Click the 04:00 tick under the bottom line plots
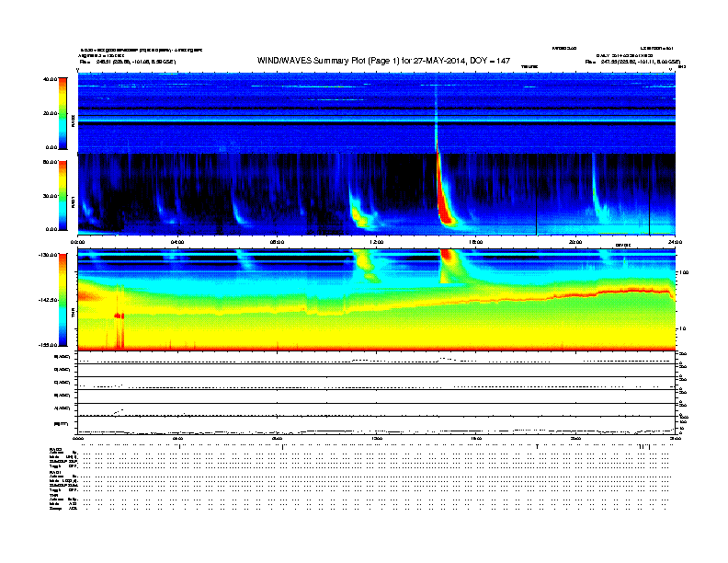Viewport: 728px width, 563px height. pos(177,439)
